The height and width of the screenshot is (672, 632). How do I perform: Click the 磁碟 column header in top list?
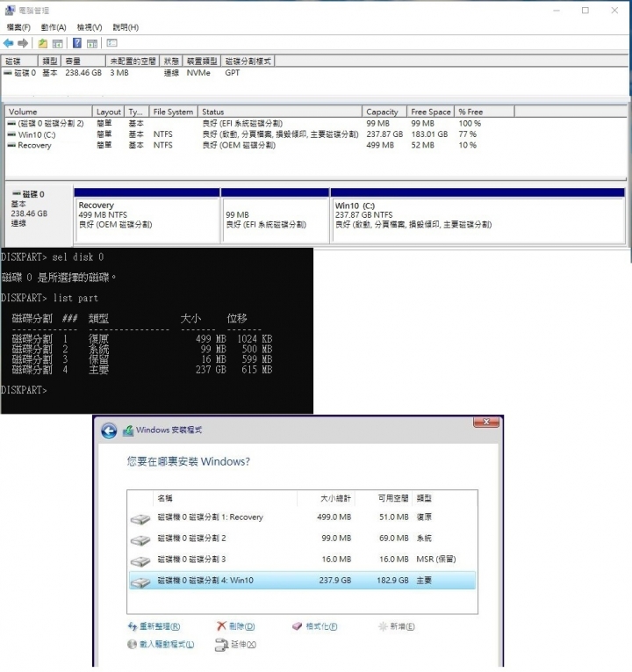coord(19,61)
